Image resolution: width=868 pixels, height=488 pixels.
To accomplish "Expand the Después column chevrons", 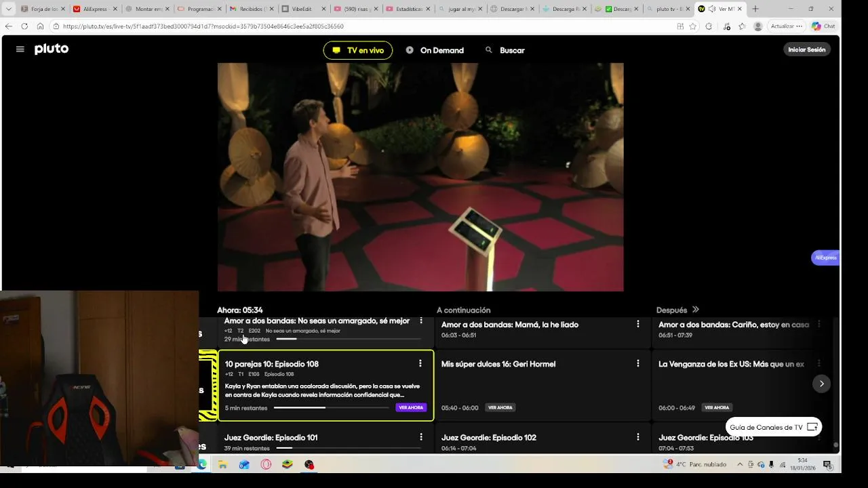I will (695, 310).
